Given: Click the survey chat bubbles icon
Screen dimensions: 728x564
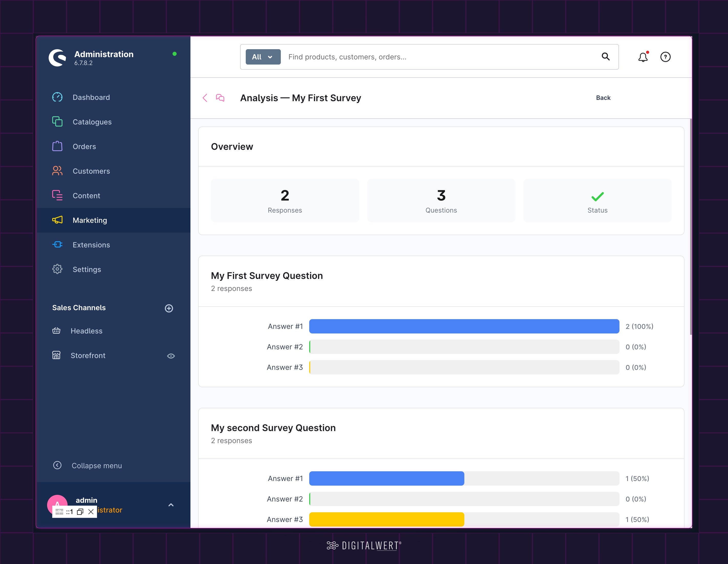Looking at the screenshot, I should tap(220, 98).
